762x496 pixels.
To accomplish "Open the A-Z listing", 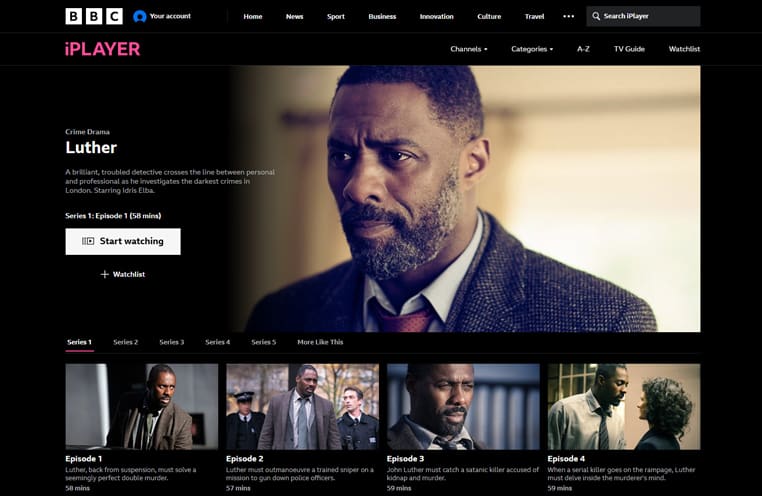I will click(583, 49).
